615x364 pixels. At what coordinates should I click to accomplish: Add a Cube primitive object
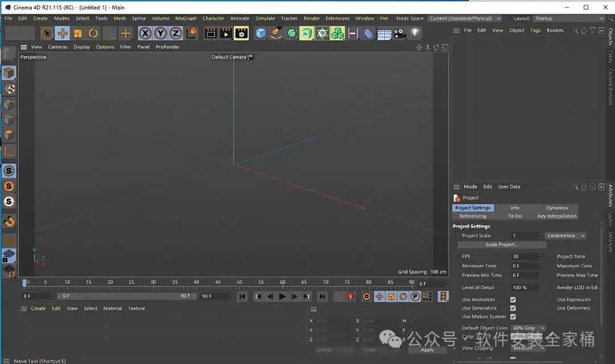[261, 34]
